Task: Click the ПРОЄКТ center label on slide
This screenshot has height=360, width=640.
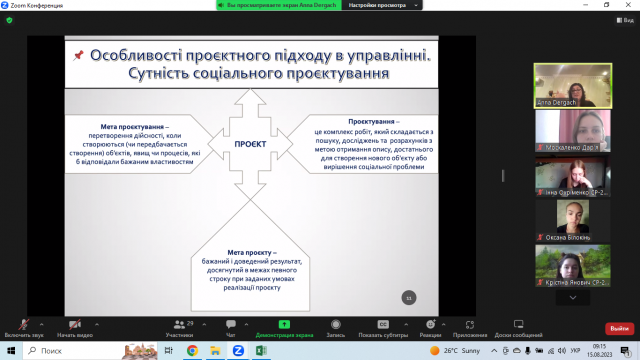Action: pyautogui.click(x=250, y=144)
